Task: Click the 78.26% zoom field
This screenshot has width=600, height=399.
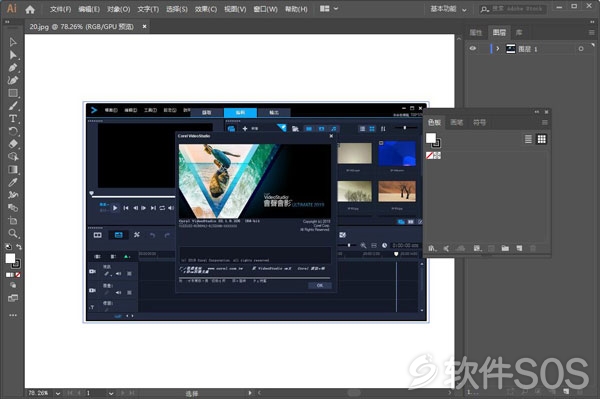Action: pyautogui.click(x=39, y=393)
